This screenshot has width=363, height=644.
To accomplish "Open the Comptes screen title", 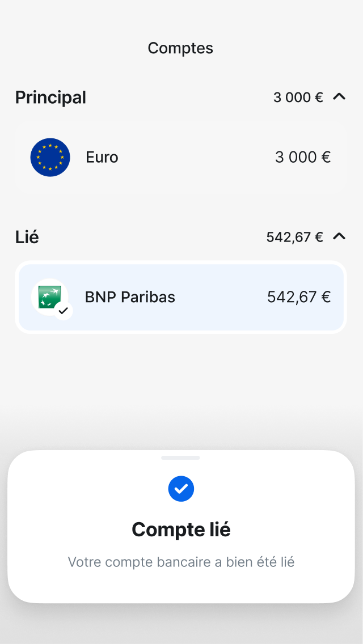I will [x=180, y=48].
